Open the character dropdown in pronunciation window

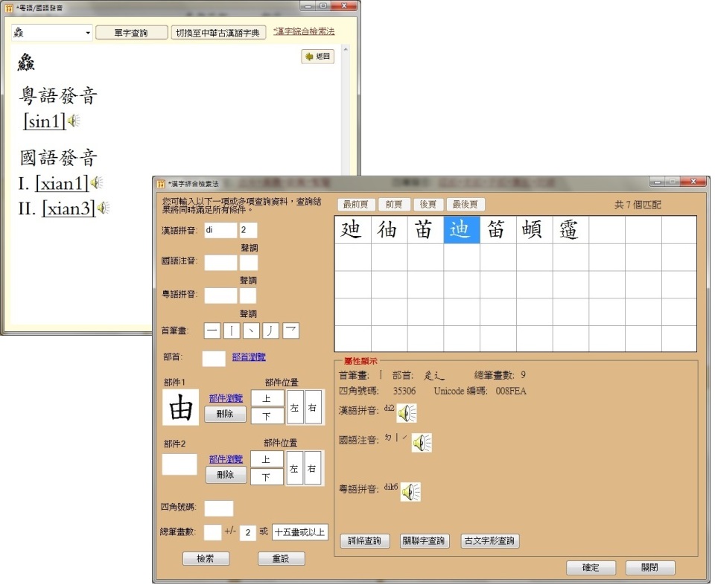click(x=88, y=33)
